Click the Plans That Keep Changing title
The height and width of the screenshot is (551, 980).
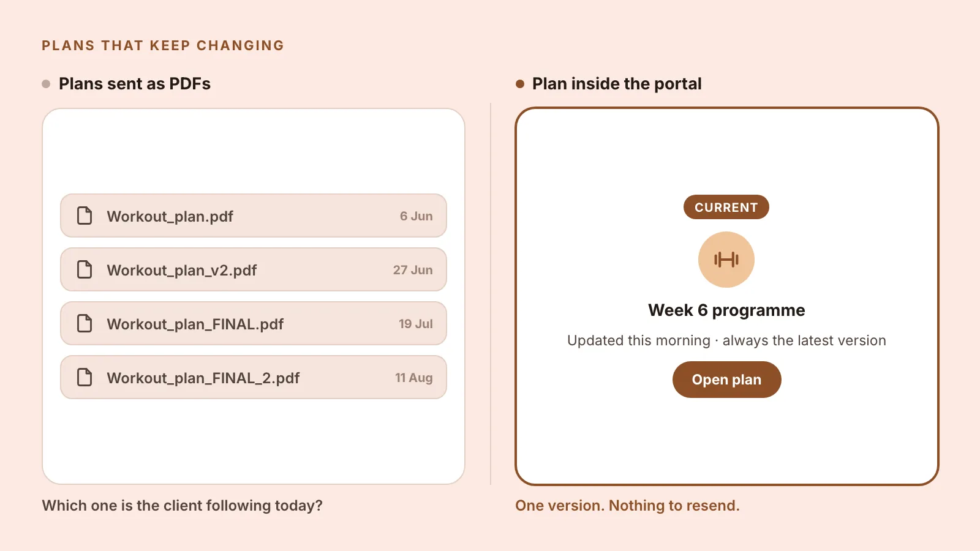[163, 45]
